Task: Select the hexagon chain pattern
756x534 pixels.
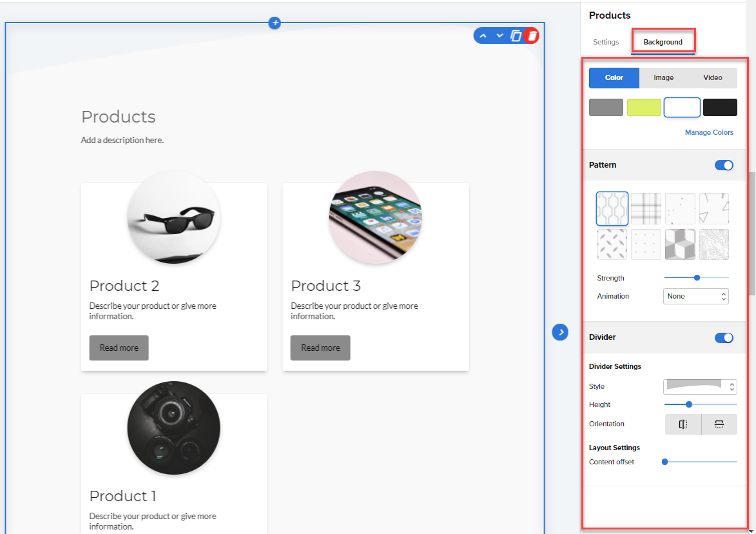Action: [612, 208]
